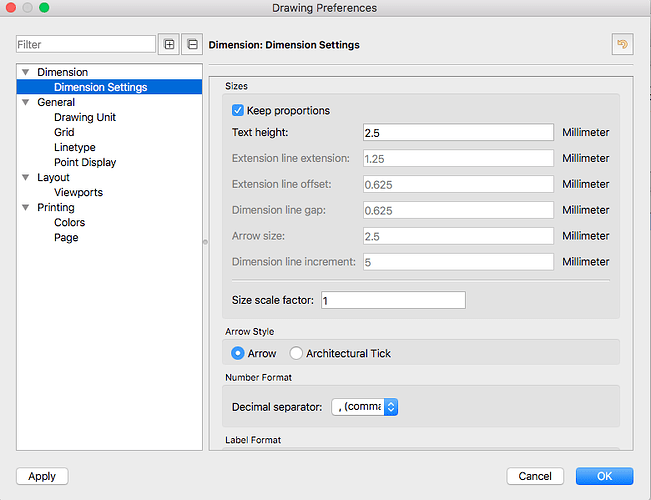Viewport: 651px width, 500px height.
Task: Click into the Filter search box
Action: [x=85, y=45]
